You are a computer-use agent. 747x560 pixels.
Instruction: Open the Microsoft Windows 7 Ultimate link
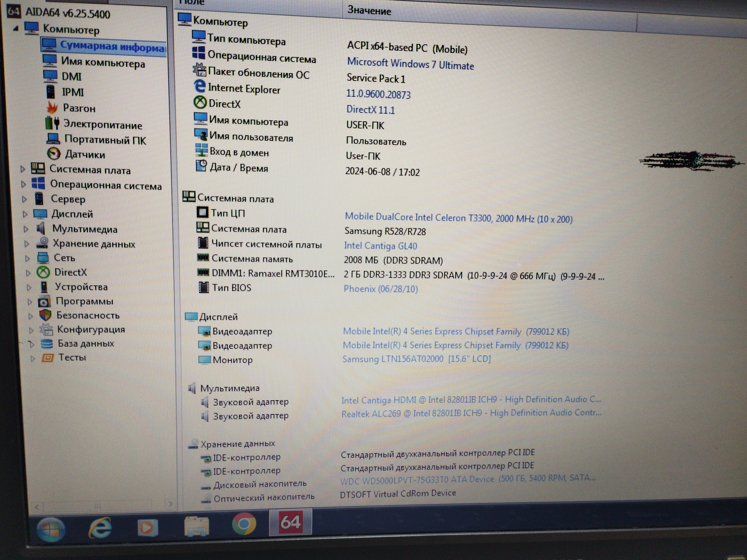pos(410,64)
